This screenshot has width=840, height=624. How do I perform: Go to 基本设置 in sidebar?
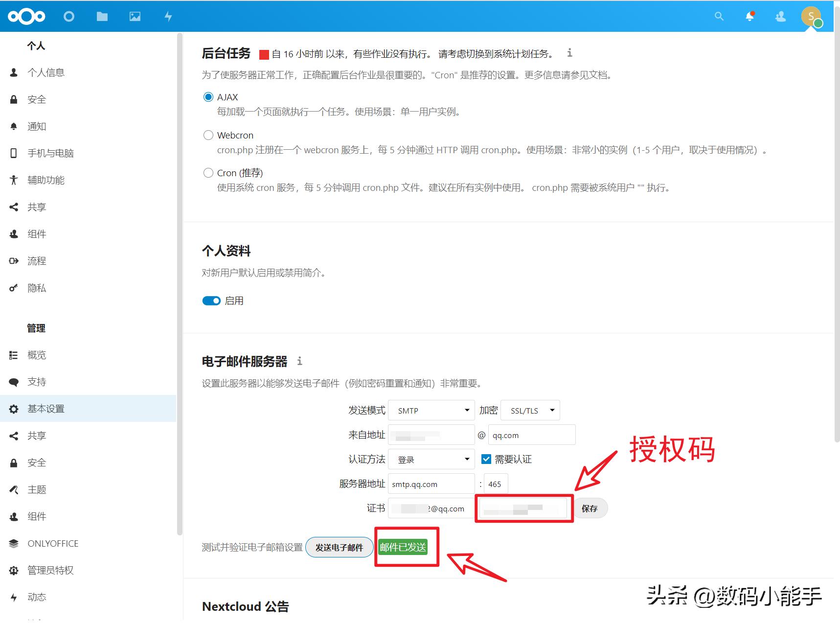(x=46, y=409)
